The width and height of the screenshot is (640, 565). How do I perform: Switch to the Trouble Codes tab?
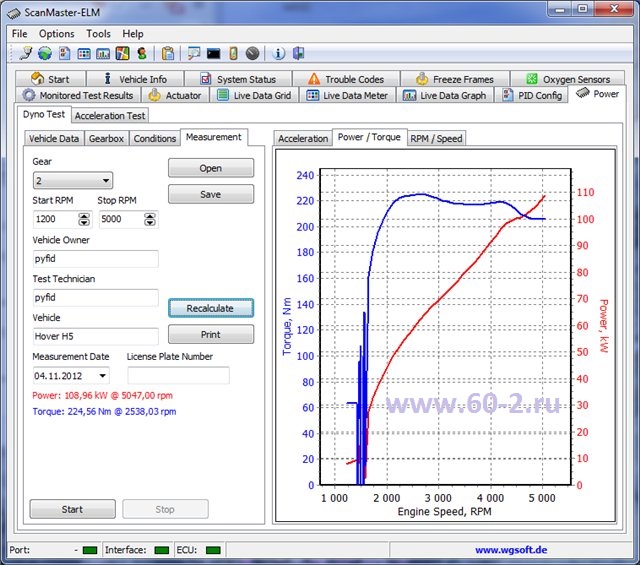tap(346, 79)
